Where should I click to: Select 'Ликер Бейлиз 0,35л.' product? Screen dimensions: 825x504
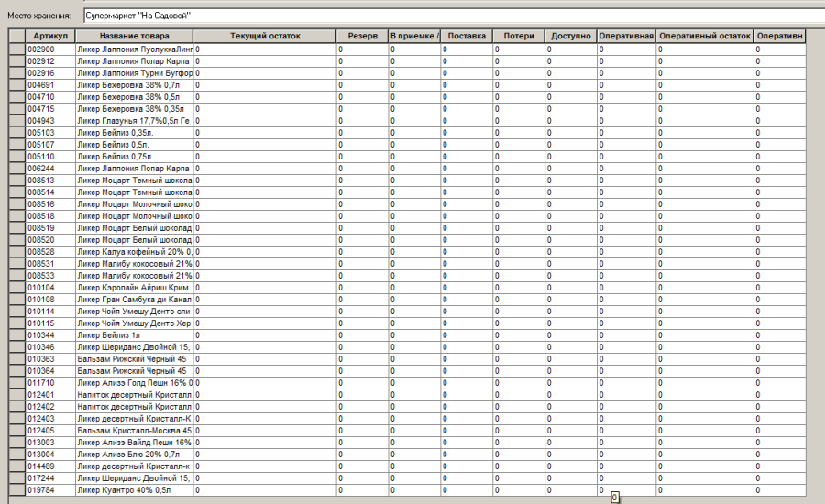(134, 133)
